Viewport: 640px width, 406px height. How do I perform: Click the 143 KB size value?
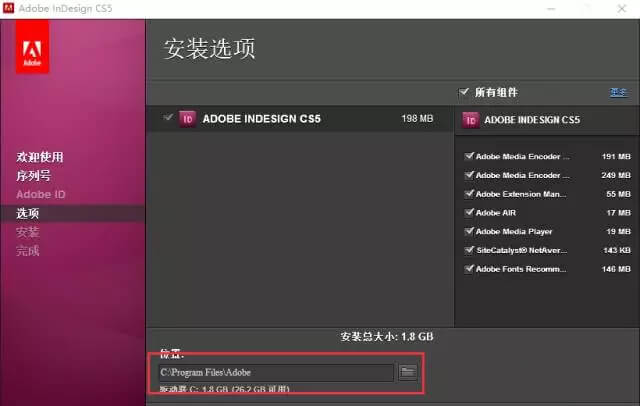[x=617, y=250]
